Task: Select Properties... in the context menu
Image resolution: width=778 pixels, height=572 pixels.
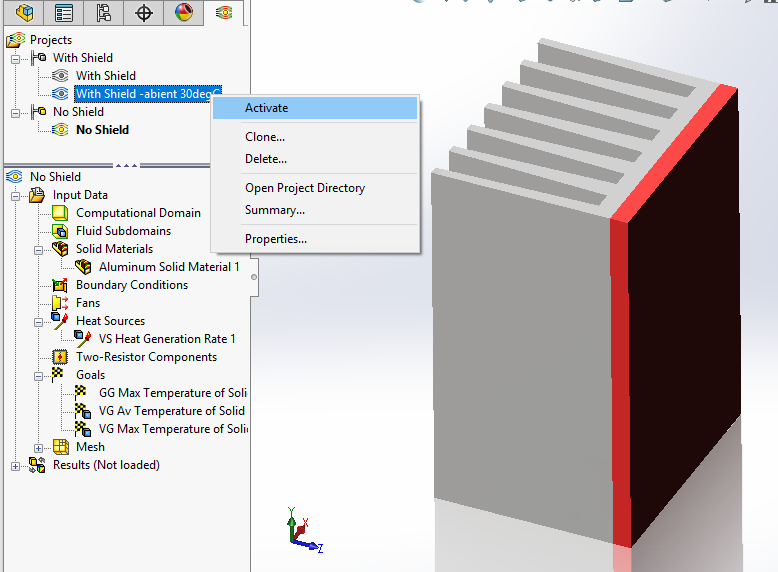Action: coord(276,239)
